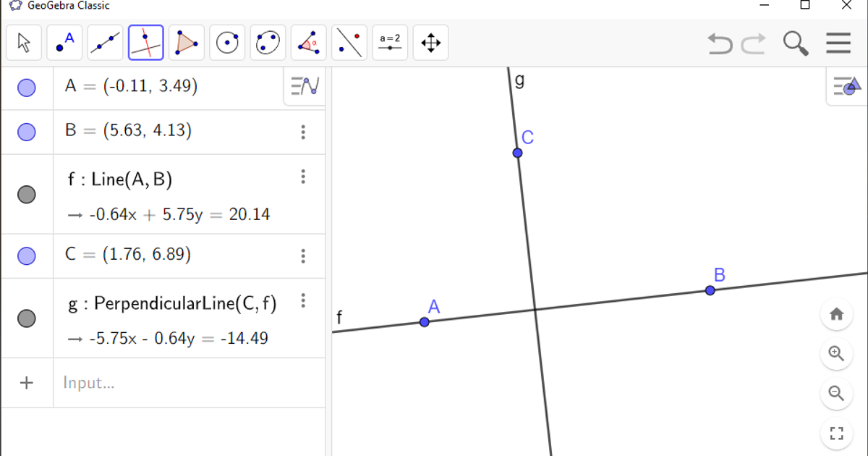Zoom in on the graphics view
The width and height of the screenshot is (868, 456).
(x=836, y=354)
